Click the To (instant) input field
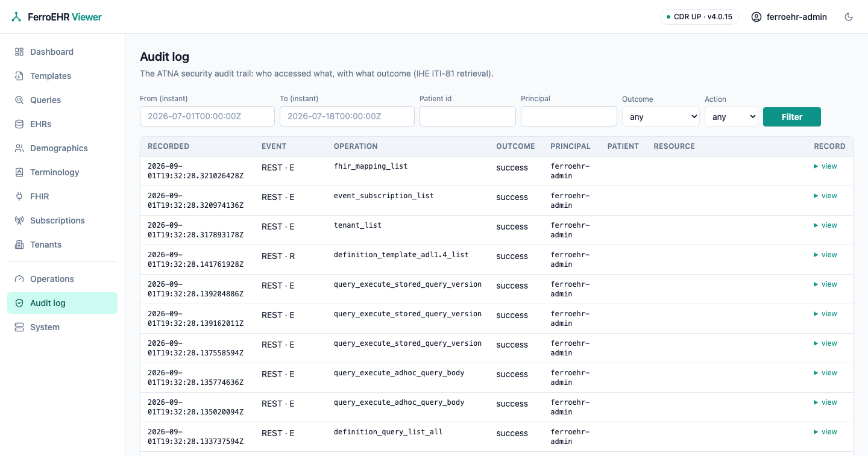The width and height of the screenshot is (868, 456). [x=347, y=116]
